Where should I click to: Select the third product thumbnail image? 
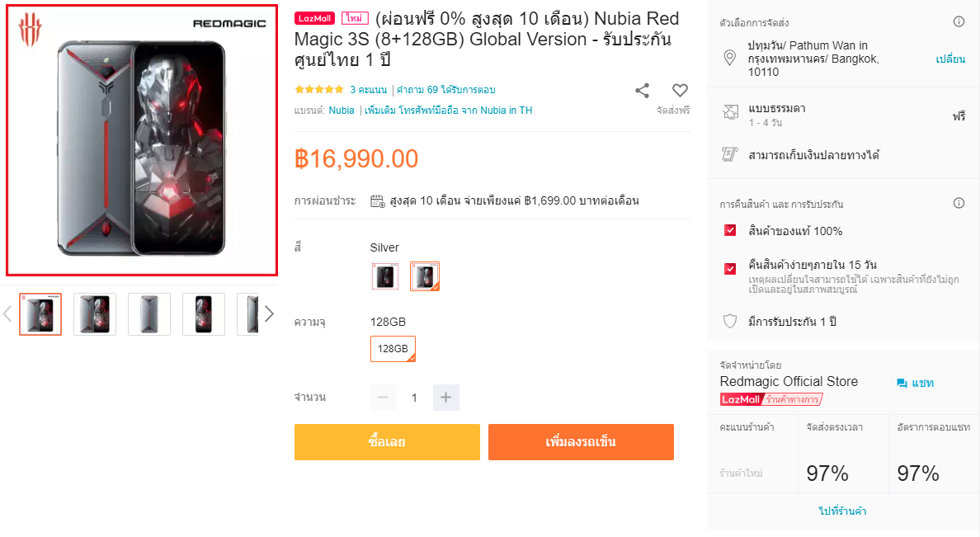pos(149,314)
